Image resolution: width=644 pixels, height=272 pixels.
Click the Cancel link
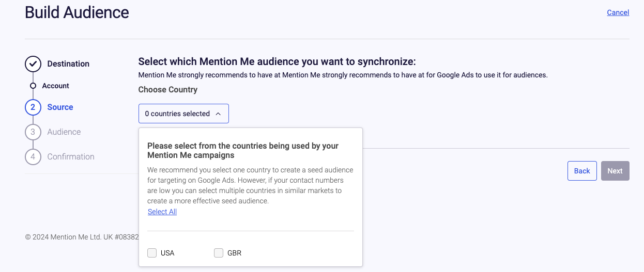pos(618,12)
